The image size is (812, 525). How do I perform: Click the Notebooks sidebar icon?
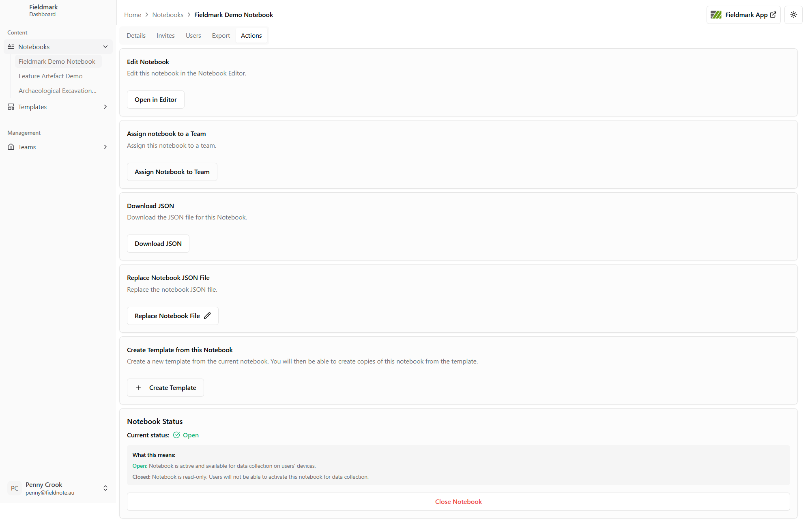coord(11,47)
